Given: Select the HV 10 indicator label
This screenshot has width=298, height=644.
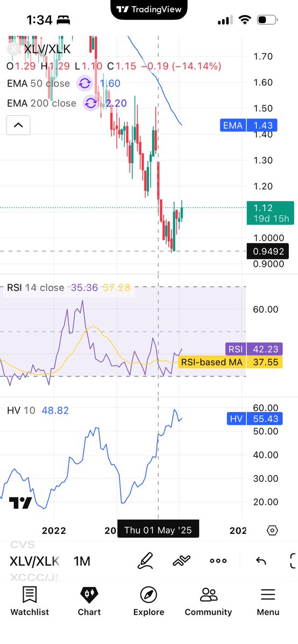Looking at the screenshot, I should [x=21, y=410].
